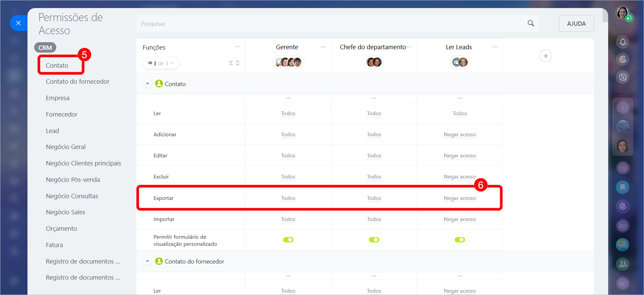Change Ler permission for Ler Leads

click(460, 114)
